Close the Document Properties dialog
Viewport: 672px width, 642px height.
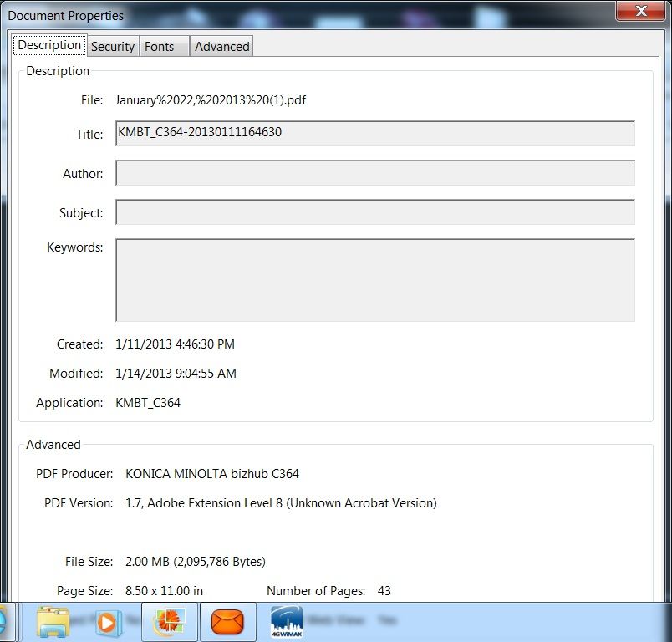(x=641, y=11)
